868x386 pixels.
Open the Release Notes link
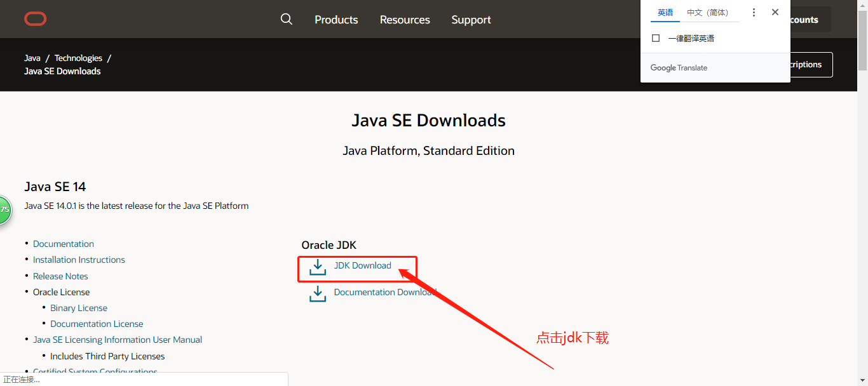tap(60, 276)
